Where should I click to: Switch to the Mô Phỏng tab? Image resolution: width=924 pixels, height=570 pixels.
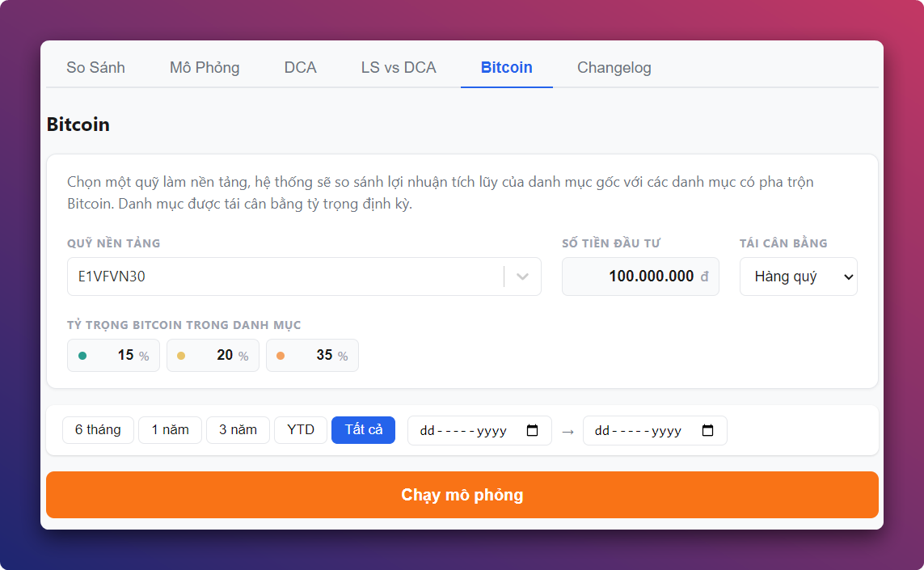click(205, 67)
